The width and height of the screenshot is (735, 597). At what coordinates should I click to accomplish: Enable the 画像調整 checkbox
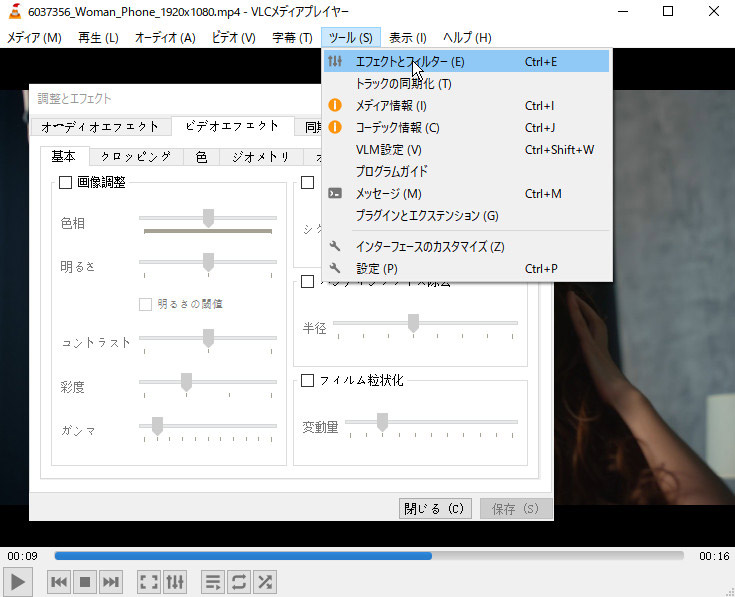65,182
